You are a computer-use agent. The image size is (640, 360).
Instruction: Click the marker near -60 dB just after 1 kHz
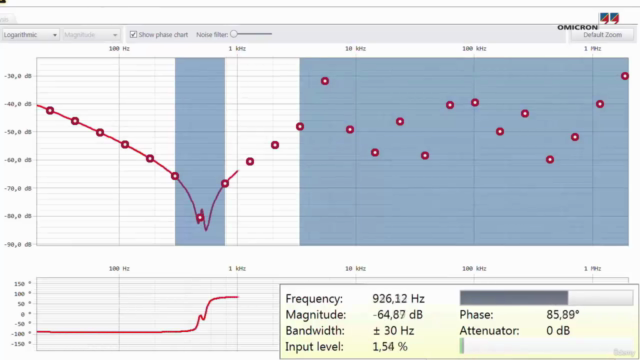(x=250, y=162)
